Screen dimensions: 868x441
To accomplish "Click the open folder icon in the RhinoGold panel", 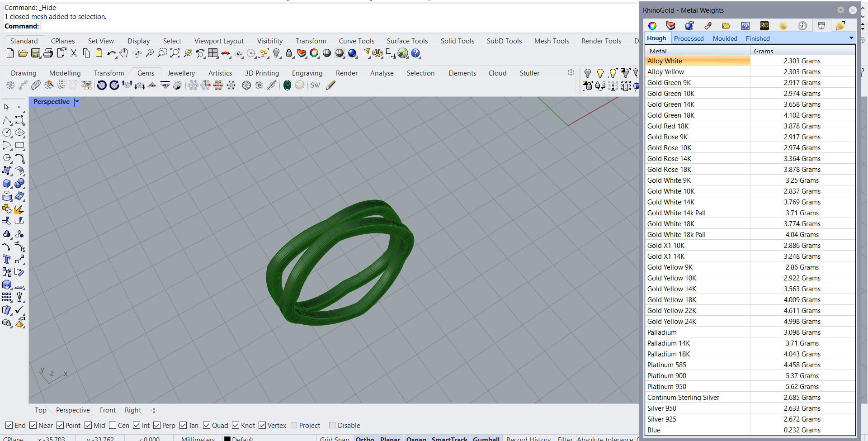I will [726, 26].
